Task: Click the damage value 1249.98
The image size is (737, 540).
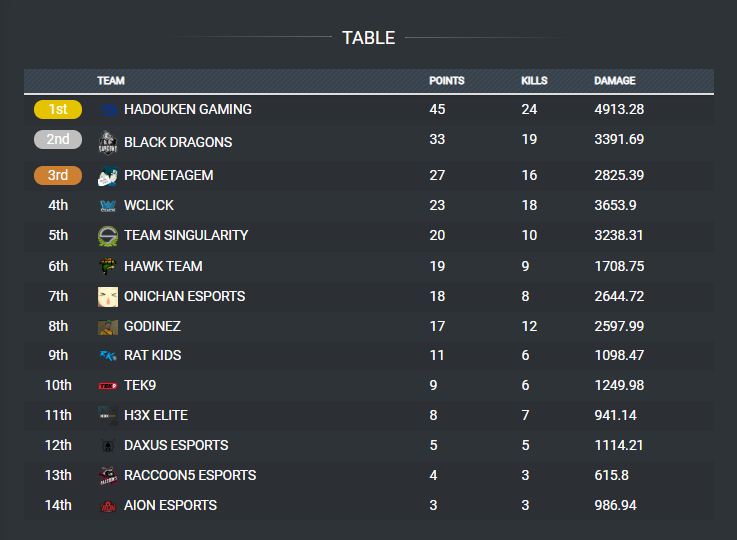Action: pos(619,386)
